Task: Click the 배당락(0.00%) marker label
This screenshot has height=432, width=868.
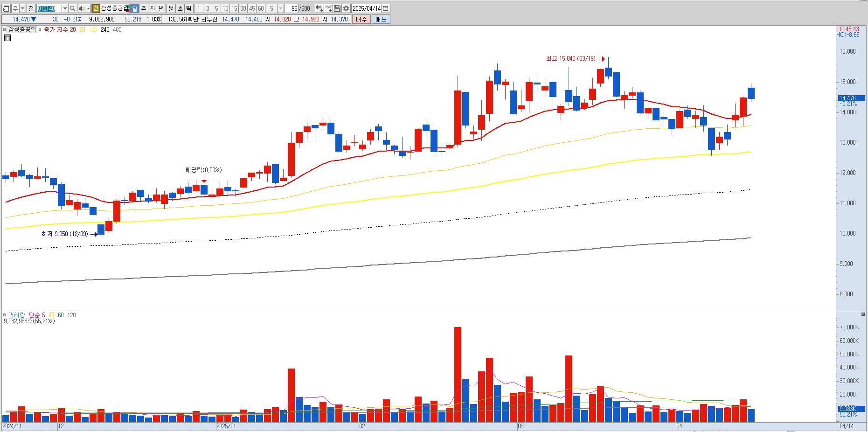Action: [204, 170]
